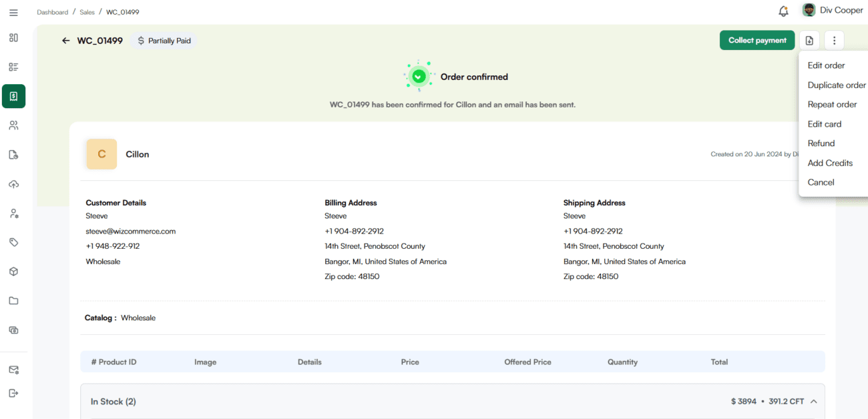The width and height of the screenshot is (868, 419).
Task: Click the cloud upload sidebar icon
Action: point(13,184)
